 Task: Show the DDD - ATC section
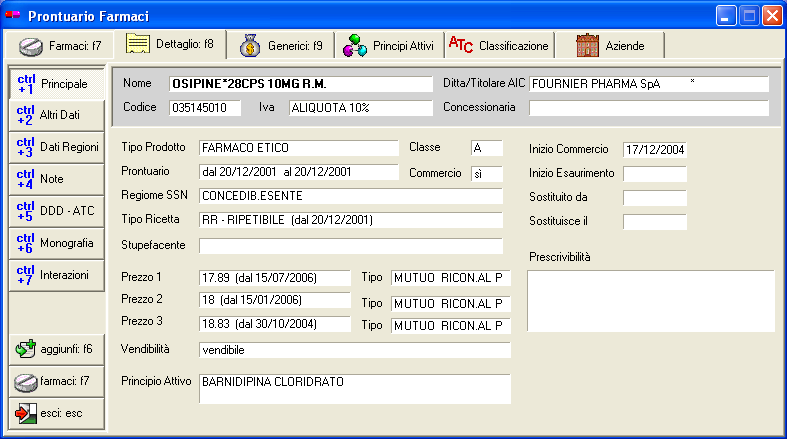tap(57, 211)
